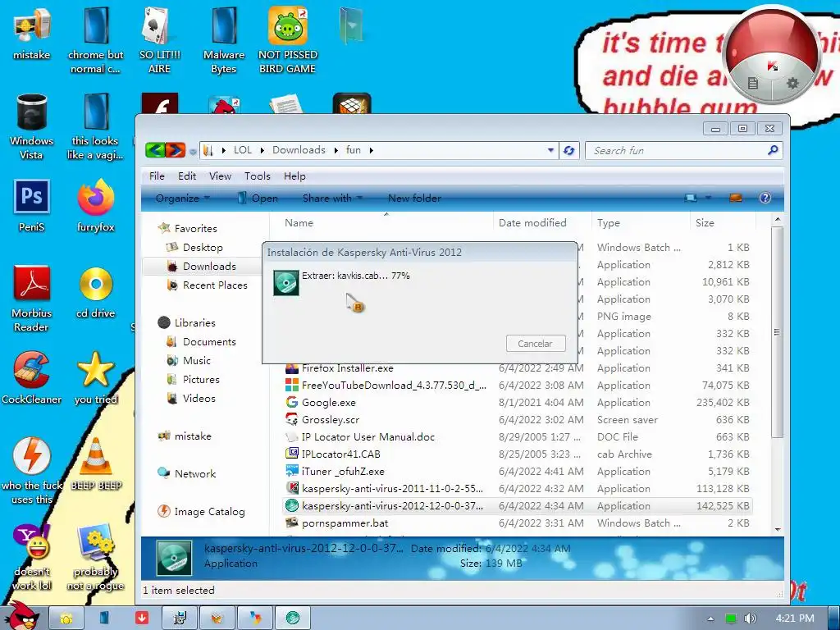Select the Photoshop 'PeniS' desktop icon
The width and height of the screenshot is (840, 630).
tap(32, 206)
